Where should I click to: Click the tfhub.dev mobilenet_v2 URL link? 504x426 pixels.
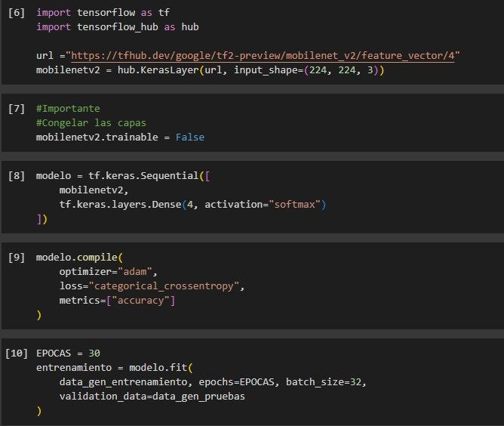(263, 56)
